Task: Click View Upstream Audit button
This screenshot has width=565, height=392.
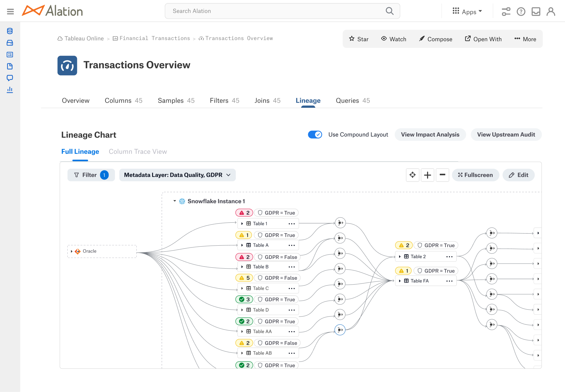Action: click(x=506, y=135)
